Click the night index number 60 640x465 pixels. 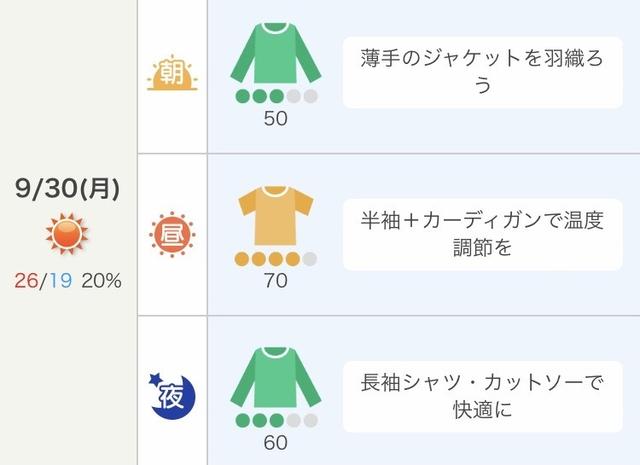[276, 442]
